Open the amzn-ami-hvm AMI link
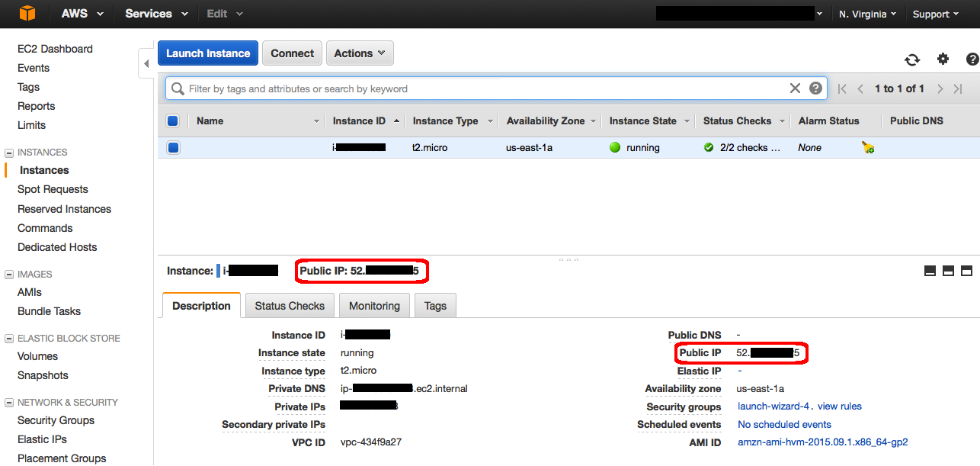Viewport: 980px width, 466px height. [822, 442]
